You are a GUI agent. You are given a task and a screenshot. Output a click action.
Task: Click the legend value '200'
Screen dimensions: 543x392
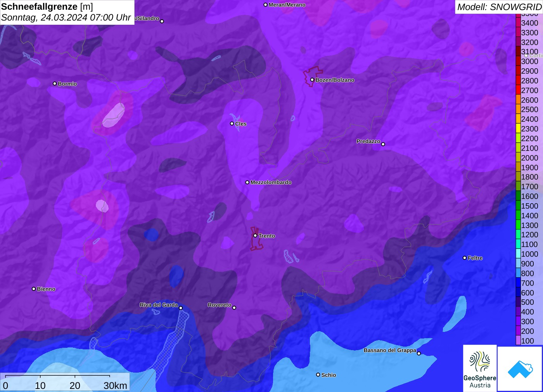(527, 331)
